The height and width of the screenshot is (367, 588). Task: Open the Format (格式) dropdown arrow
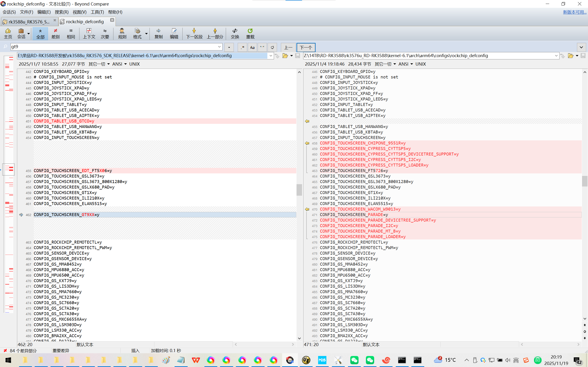(146, 33)
